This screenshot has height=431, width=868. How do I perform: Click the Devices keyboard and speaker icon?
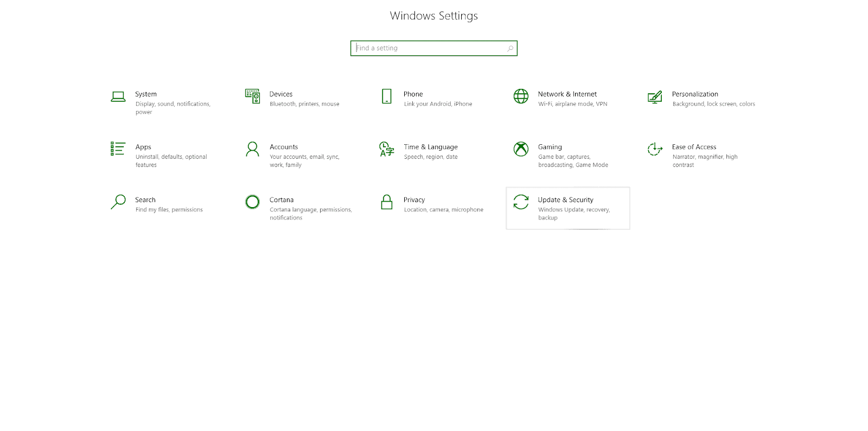point(252,96)
